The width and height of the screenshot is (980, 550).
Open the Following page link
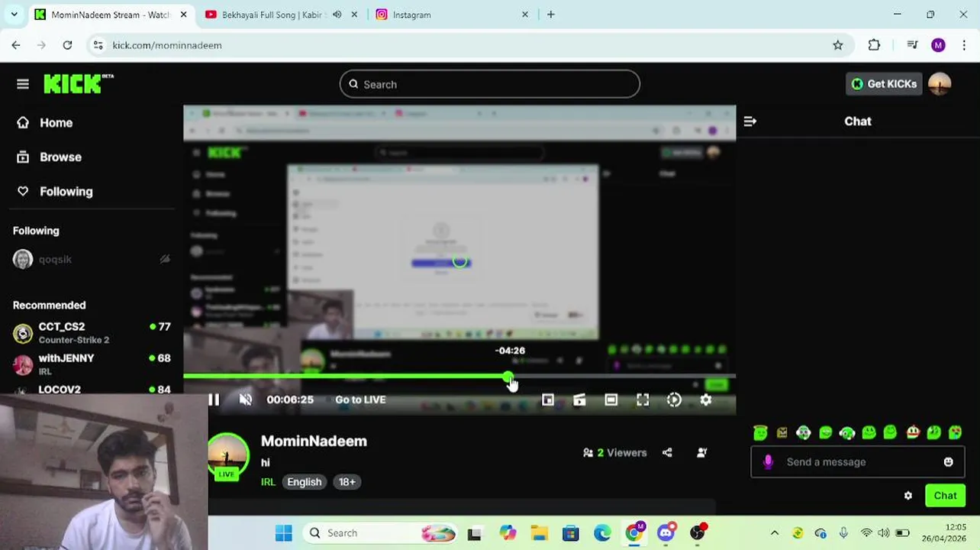[55, 191]
